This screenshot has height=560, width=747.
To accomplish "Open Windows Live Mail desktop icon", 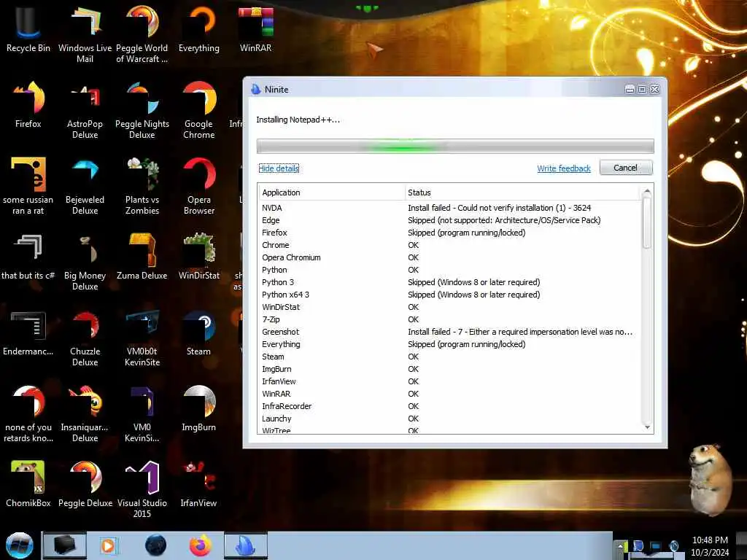I will [85, 34].
